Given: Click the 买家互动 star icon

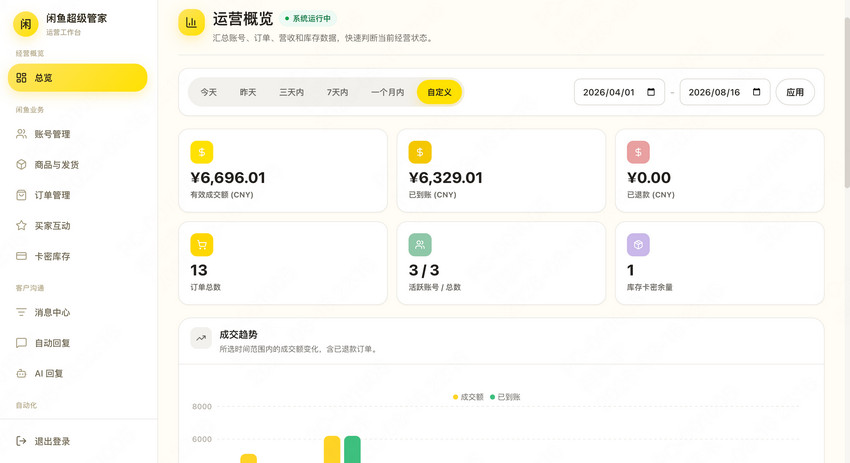Looking at the screenshot, I should click(x=21, y=226).
